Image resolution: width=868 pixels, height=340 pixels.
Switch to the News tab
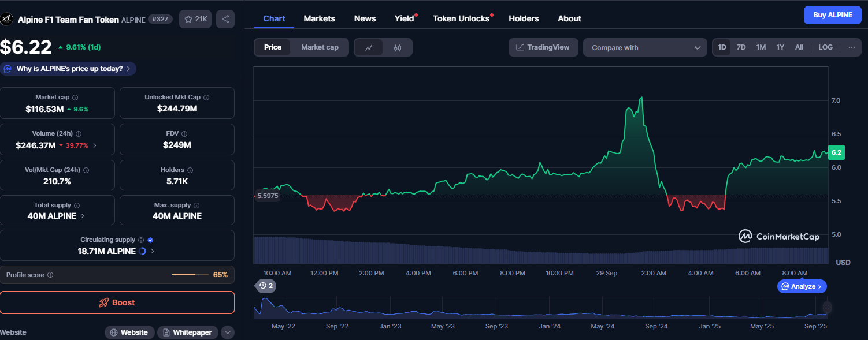click(x=365, y=18)
